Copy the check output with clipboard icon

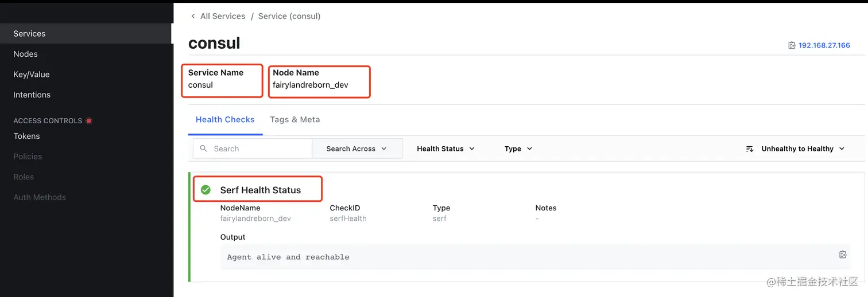843,255
